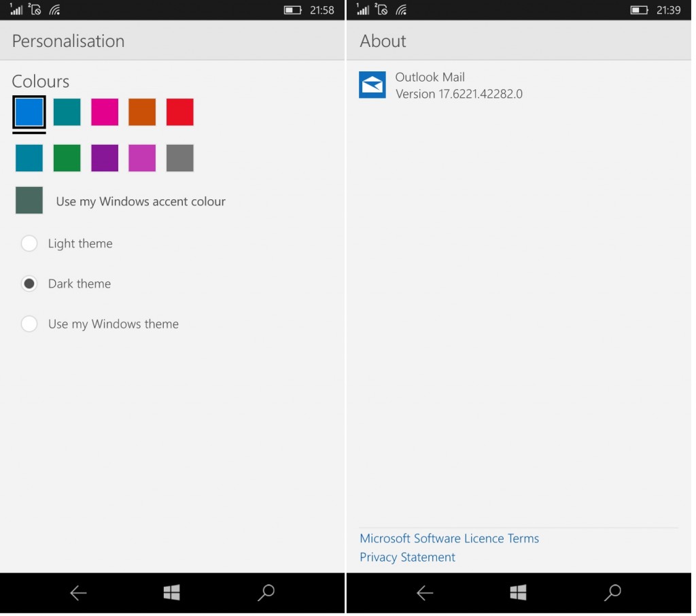The height and width of the screenshot is (616, 696).
Task: Click the SIM 2 status icon on the About screen
Action: coord(381,10)
